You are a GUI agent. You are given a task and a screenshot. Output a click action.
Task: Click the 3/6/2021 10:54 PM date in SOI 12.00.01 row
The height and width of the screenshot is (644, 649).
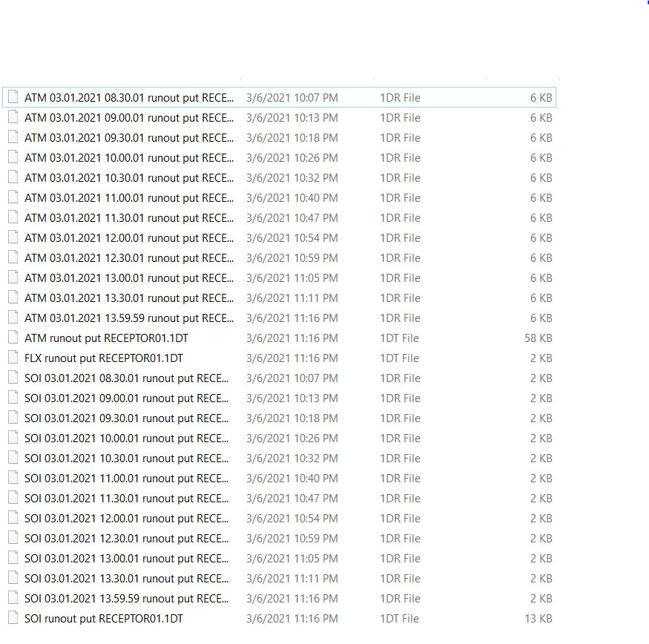coord(291,519)
